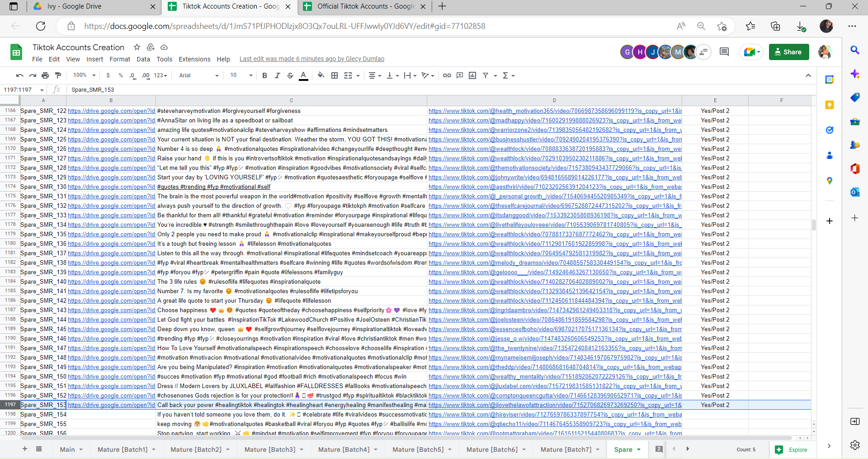Insert a comment from toolbar

pyautogui.click(x=460, y=75)
